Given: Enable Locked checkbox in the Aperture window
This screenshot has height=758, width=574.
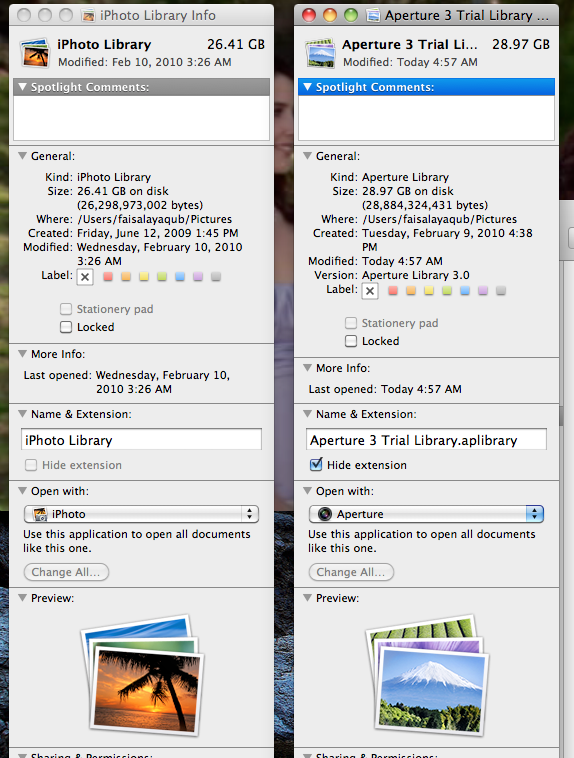Looking at the screenshot, I should [x=351, y=341].
